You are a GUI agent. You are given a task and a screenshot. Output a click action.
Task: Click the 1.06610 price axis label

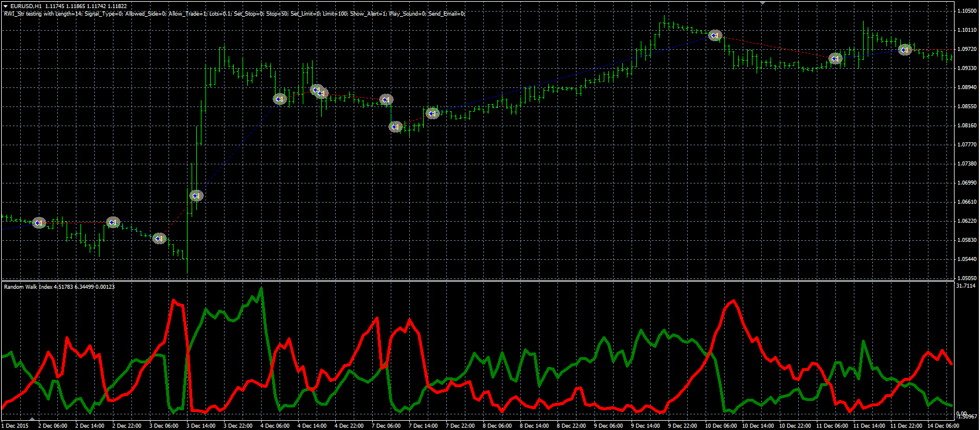tap(967, 202)
